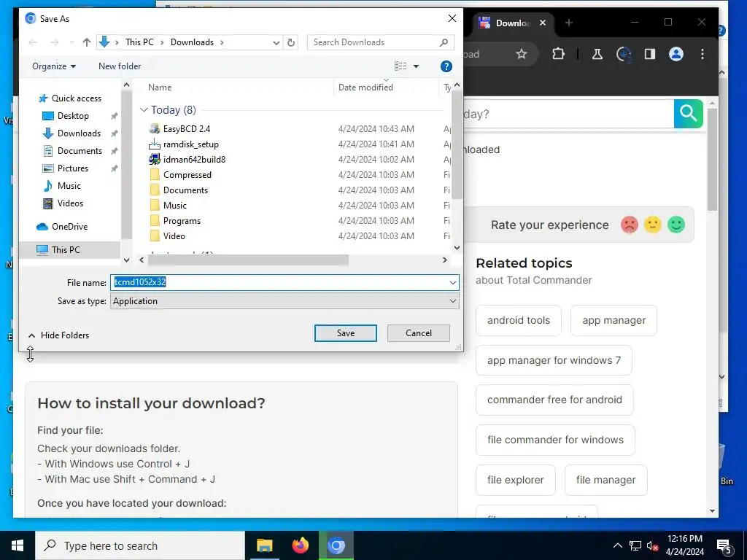Open Chrome downloads indicator icon
This screenshot has width=747, height=560.
[x=624, y=54]
